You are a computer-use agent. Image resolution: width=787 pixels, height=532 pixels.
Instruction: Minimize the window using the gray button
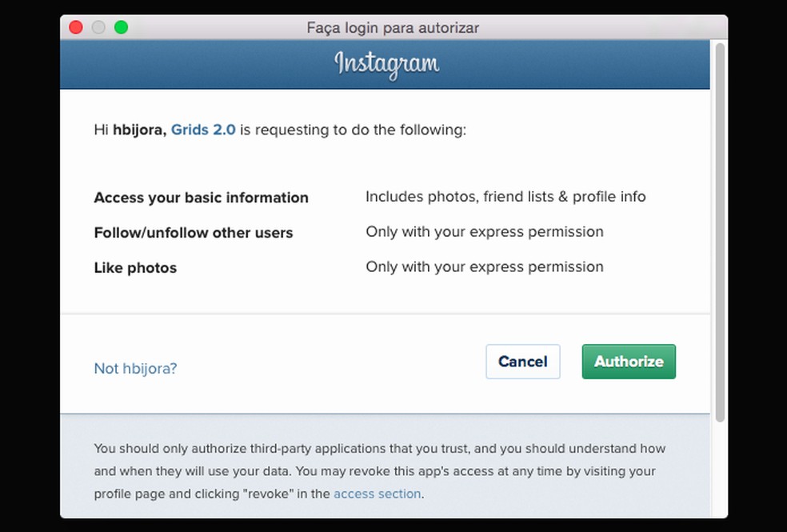[x=98, y=28]
